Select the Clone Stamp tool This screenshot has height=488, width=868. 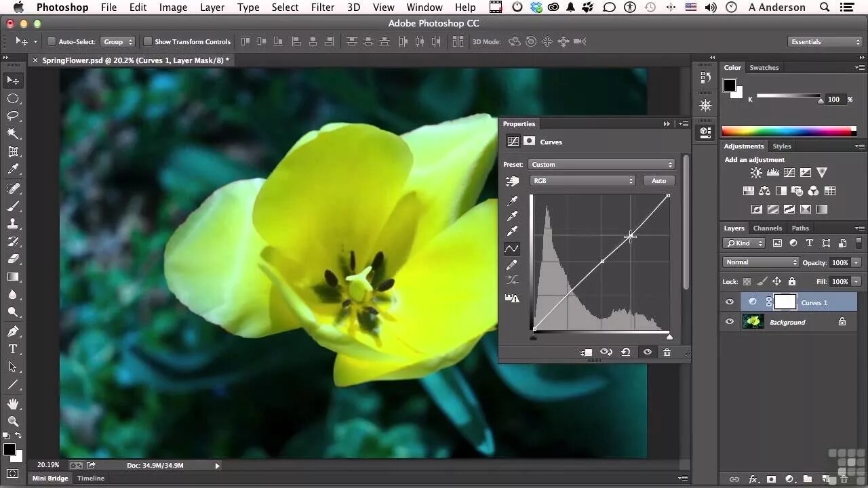tap(13, 223)
